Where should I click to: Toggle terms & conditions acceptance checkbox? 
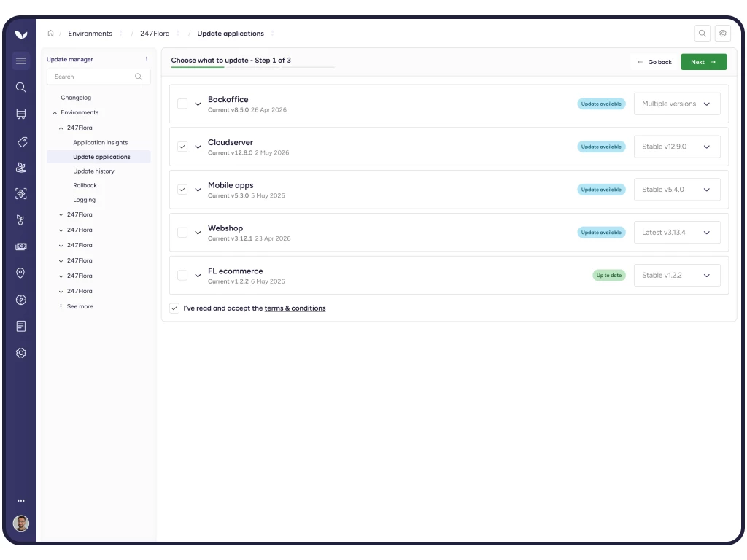pyautogui.click(x=174, y=308)
